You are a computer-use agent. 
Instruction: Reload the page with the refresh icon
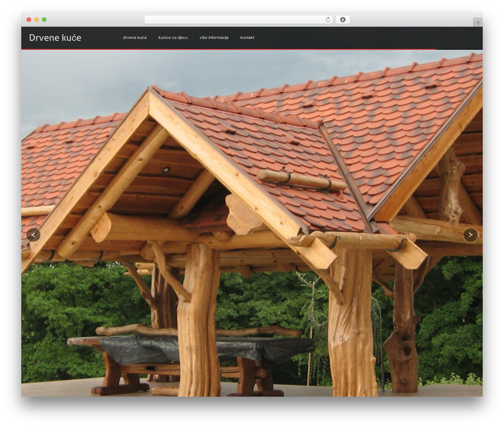point(328,20)
